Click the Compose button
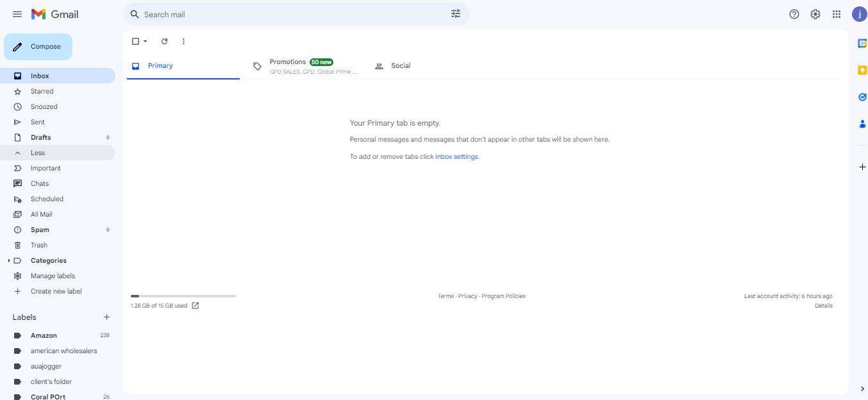 click(x=38, y=47)
